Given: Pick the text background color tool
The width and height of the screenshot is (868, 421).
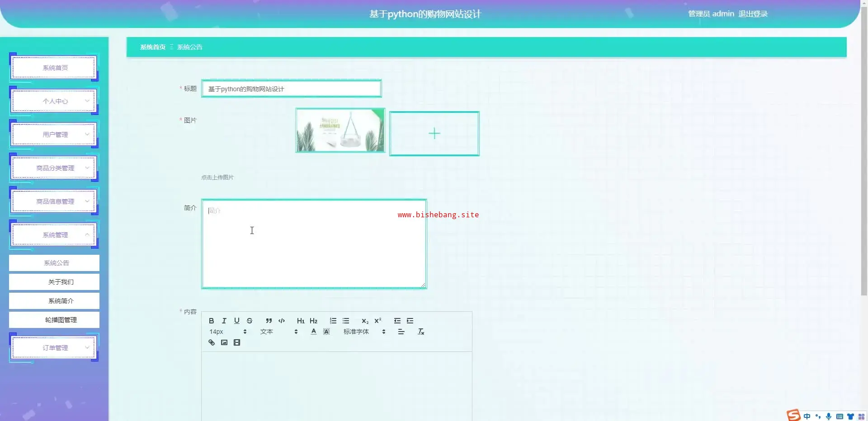Looking at the screenshot, I should pos(326,332).
